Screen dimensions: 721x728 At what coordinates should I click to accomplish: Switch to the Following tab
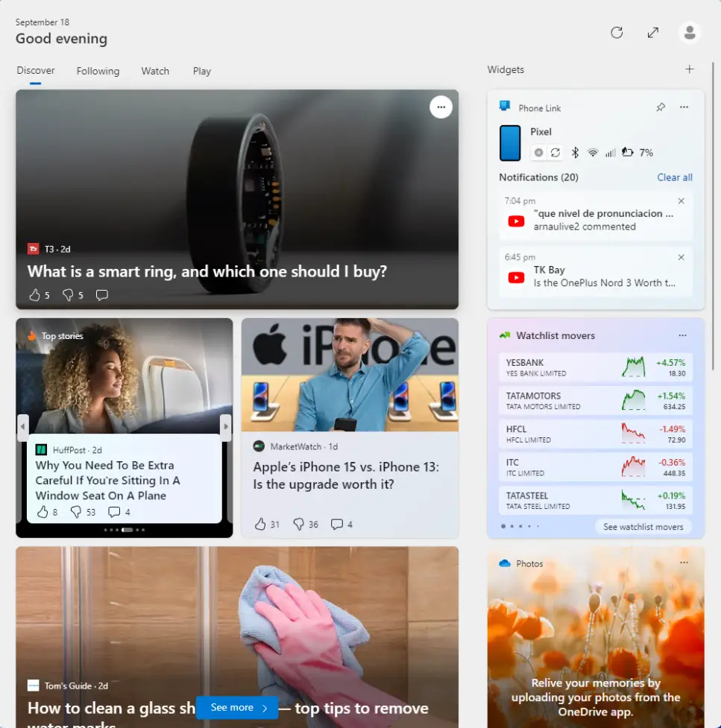tap(98, 71)
